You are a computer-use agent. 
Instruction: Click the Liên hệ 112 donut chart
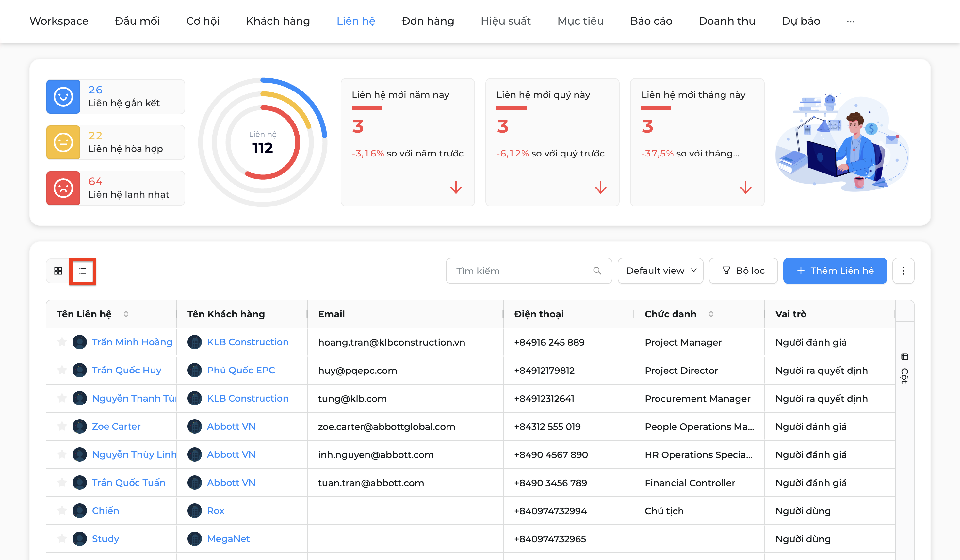point(263,142)
